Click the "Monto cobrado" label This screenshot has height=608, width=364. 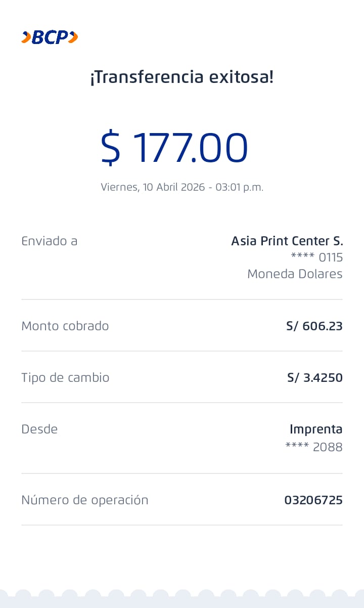click(x=65, y=326)
